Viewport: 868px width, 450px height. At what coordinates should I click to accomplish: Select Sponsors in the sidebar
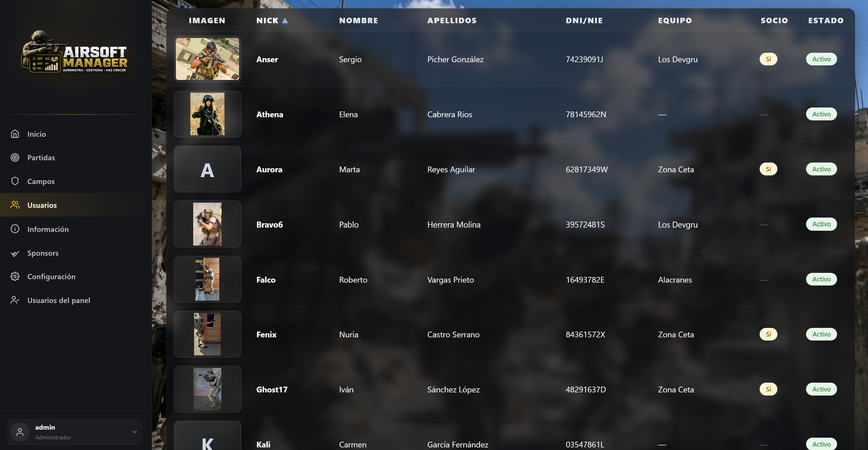(76, 253)
